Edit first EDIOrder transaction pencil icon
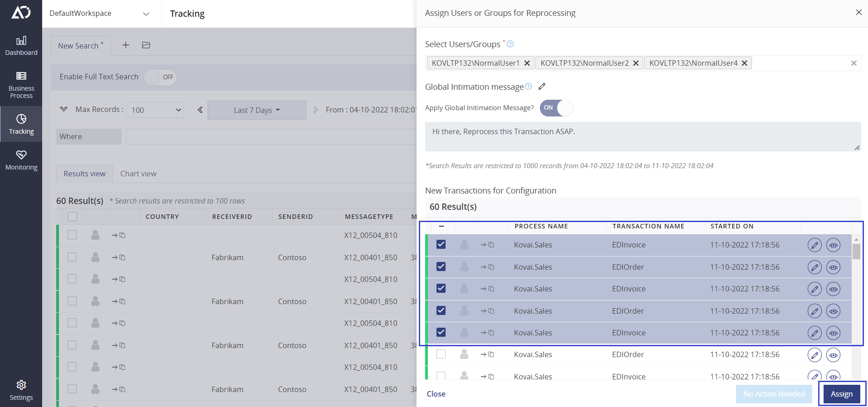Screen dimensions: 868x407 point(815,267)
